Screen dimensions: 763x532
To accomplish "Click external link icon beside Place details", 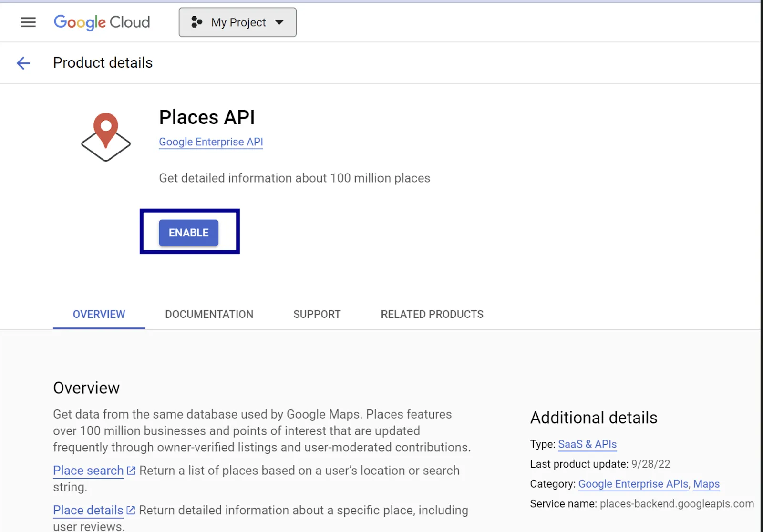I will click(131, 510).
